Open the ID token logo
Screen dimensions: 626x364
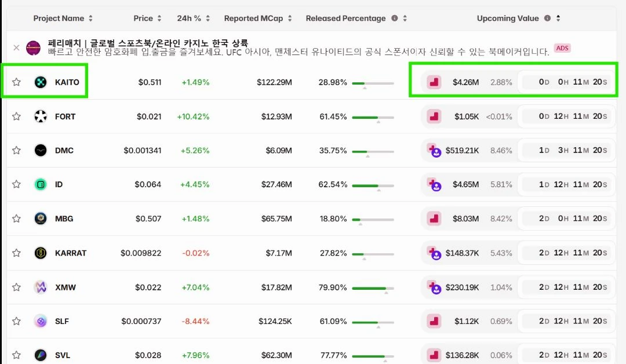pos(41,184)
